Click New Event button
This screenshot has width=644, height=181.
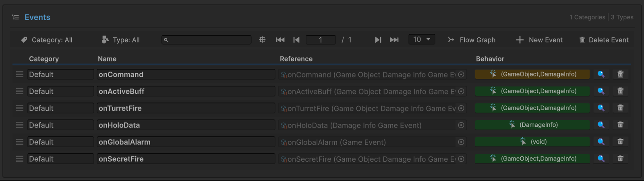pyautogui.click(x=539, y=40)
